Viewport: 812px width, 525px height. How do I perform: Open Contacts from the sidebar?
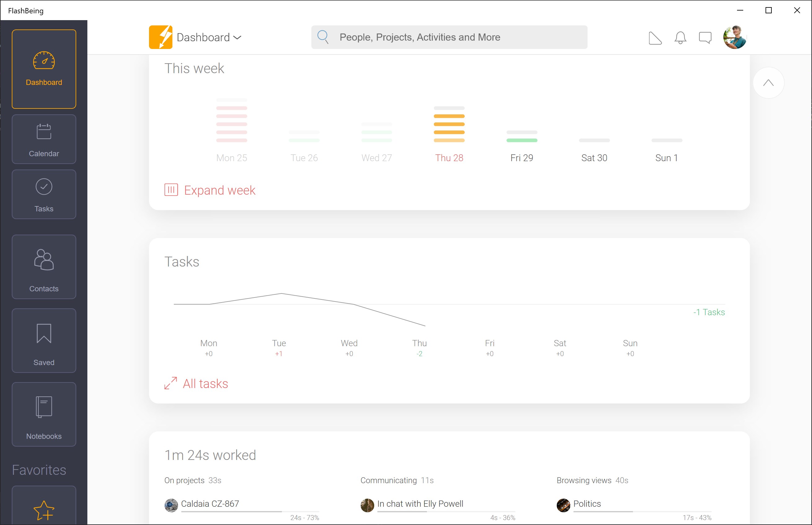(44, 267)
